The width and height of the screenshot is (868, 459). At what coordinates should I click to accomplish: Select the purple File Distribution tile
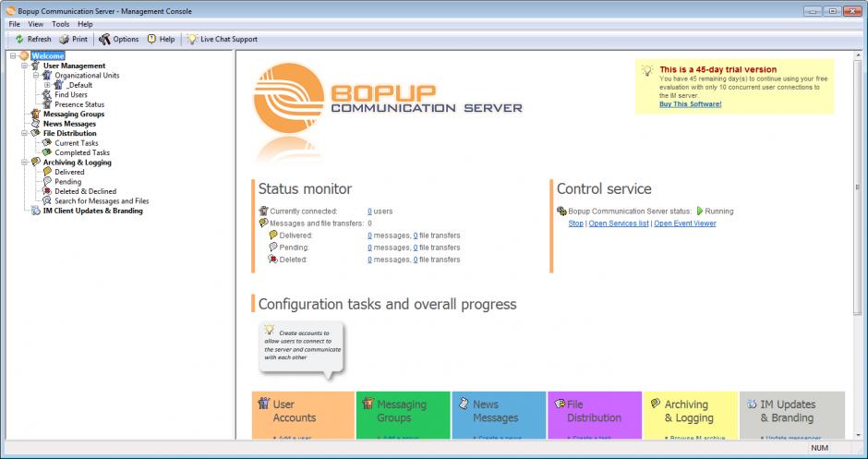[595, 416]
